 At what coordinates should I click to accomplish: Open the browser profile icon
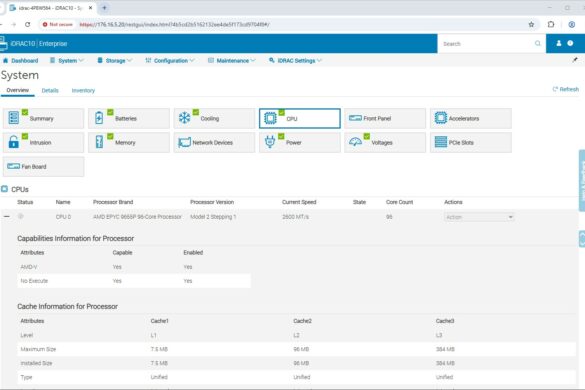[572, 25]
